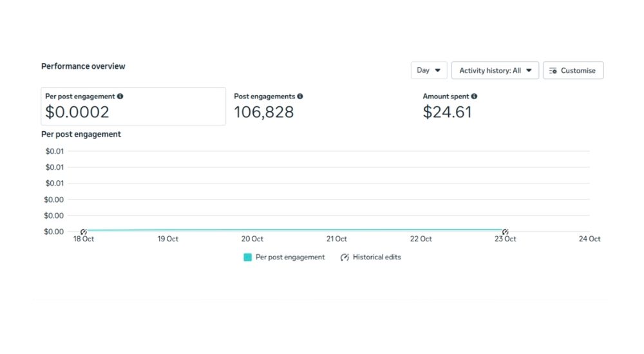Click info icon beside Per post engagement label

(x=120, y=97)
